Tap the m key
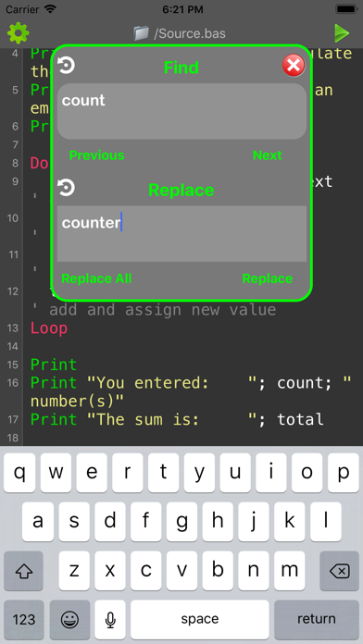 (x=290, y=571)
